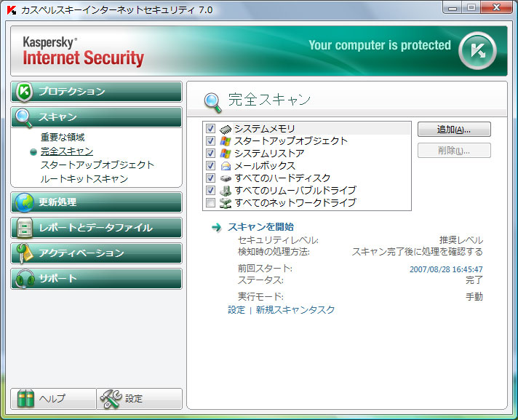Viewport: 518px width, 420px height.
Task: Click the memory chip icon for システムメモリ
Action: (x=226, y=129)
